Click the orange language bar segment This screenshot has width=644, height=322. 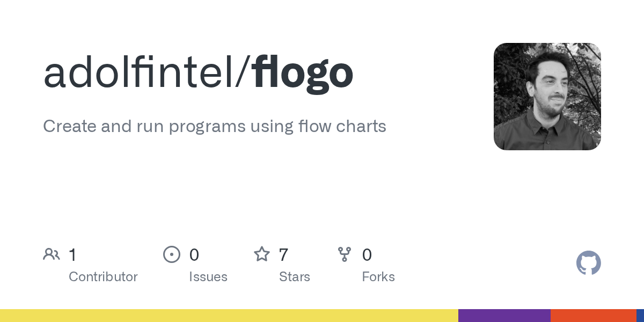click(593, 316)
